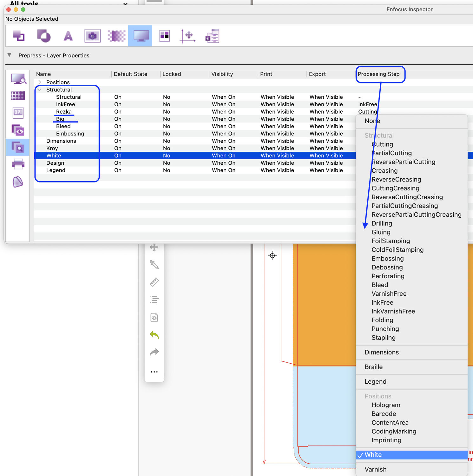Click the gray redo arrow
Screen dimensions: 473x476
pos(154,353)
